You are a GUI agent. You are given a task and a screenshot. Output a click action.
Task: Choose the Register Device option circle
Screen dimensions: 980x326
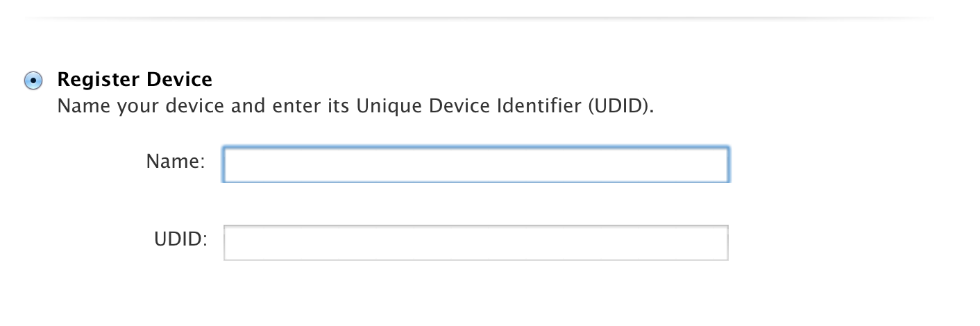(32, 80)
